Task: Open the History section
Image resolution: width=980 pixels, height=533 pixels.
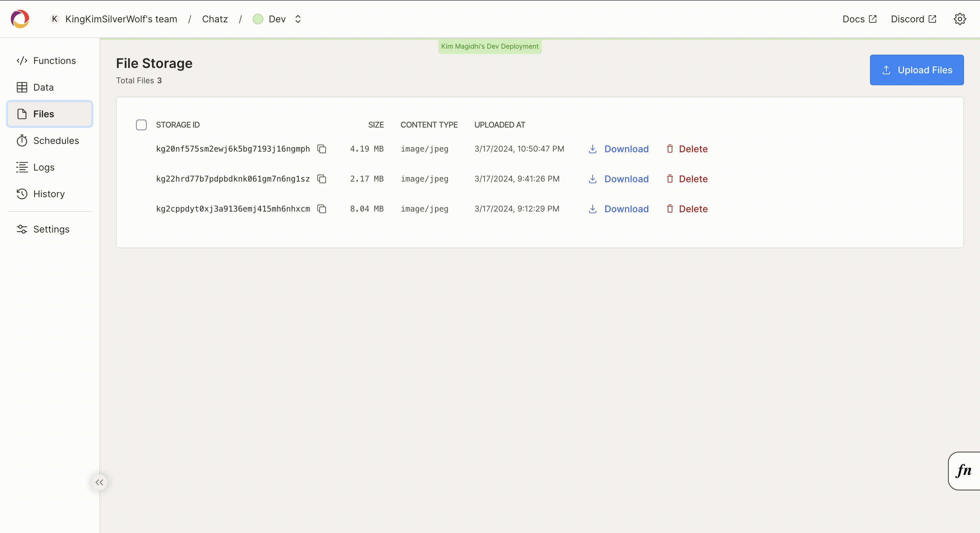Action: (49, 194)
